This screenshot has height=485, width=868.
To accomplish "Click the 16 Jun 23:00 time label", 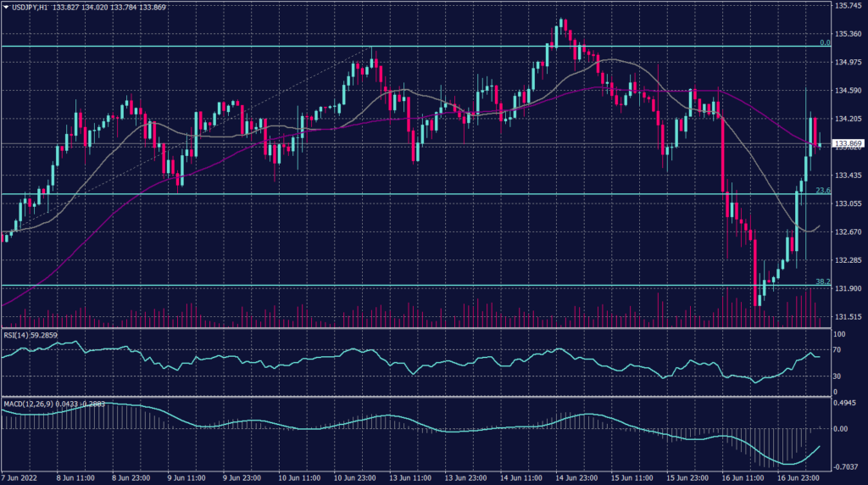I will (797, 476).
